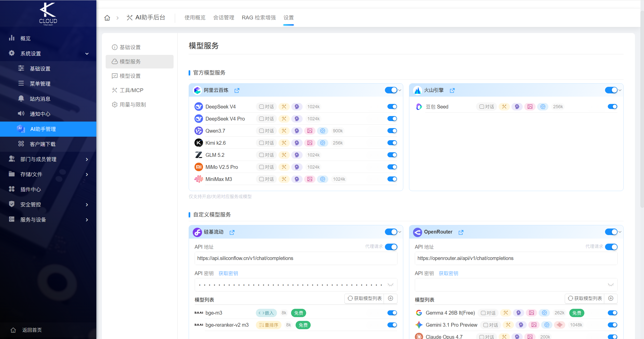Click the DeepSeek V4 model logo
The width and height of the screenshot is (644, 339).
click(x=199, y=107)
